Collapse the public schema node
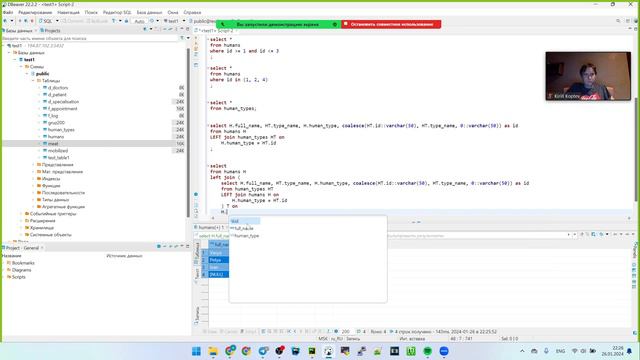The width and height of the screenshot is (640, 360). (x=27, y=74)
